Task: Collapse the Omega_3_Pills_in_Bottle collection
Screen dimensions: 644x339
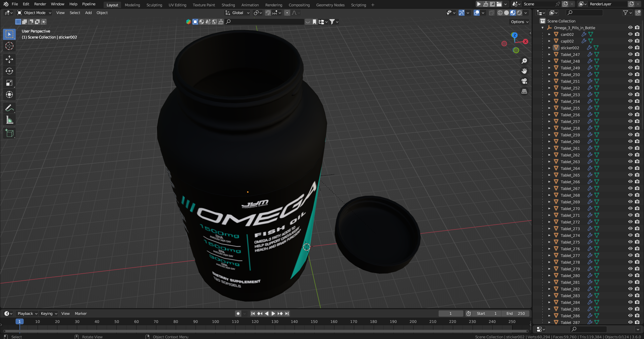Action: (x=543, y=28)
